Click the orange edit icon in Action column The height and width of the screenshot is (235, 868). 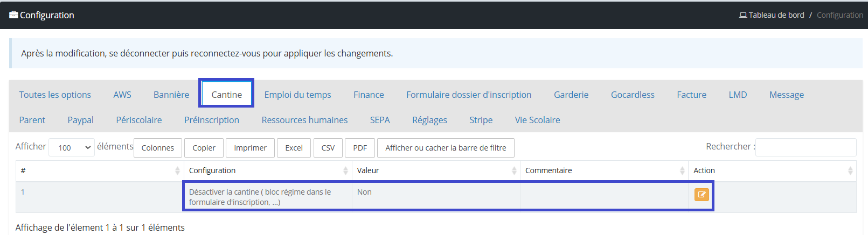click(x=702, y=195)
